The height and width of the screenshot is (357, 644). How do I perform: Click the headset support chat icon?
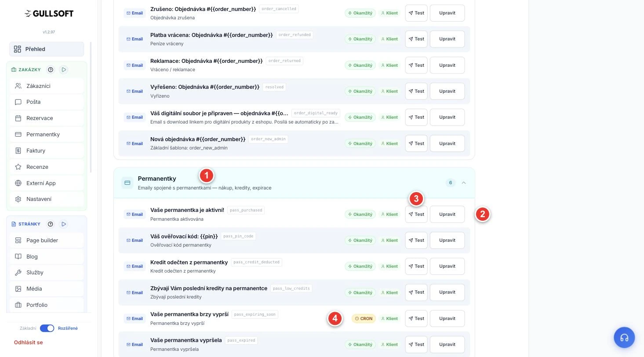tap(624, 338)
